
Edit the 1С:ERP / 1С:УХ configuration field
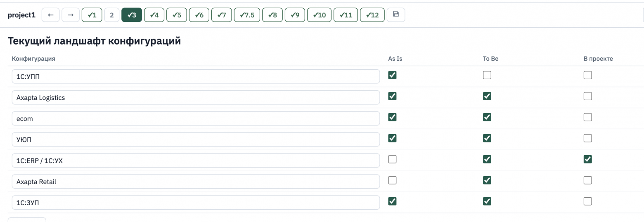[196, 161]
